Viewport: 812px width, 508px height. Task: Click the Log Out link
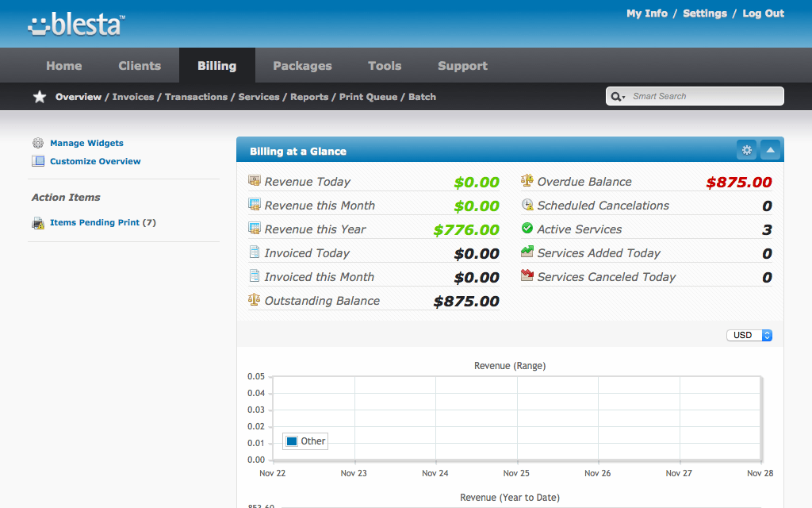click(763, 13)
